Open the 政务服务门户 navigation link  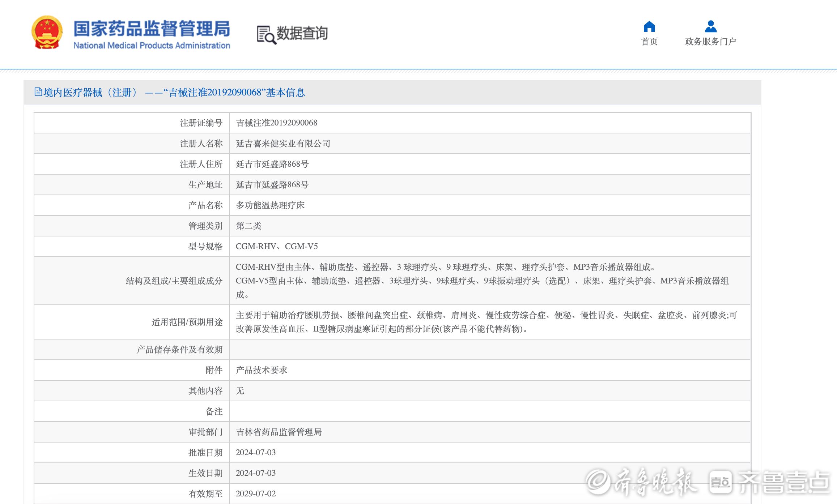tap(710, 42)
